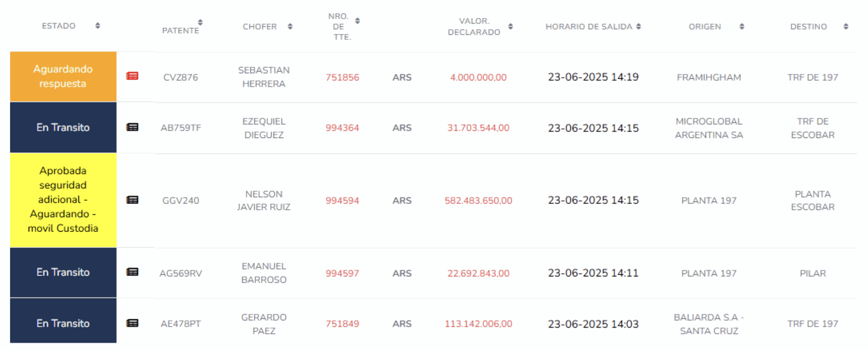The width and height of the screenshot is (868, 350).
Task: Open detail icon for AE478PT row
Action: pos(132,323)
